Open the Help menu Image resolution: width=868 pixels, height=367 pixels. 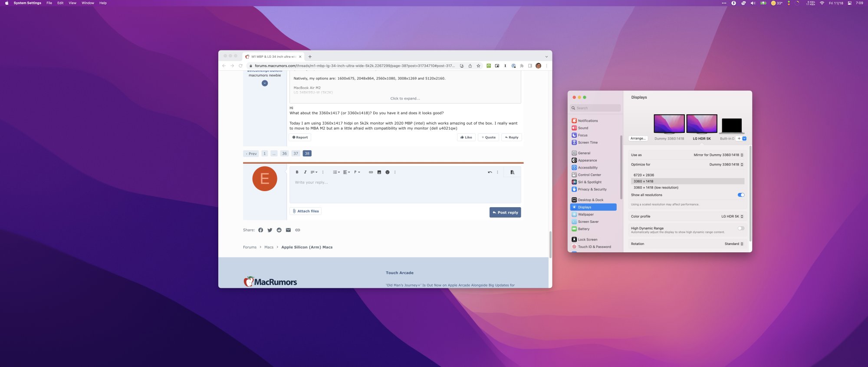pyautogui.click(x=103, y=3)
